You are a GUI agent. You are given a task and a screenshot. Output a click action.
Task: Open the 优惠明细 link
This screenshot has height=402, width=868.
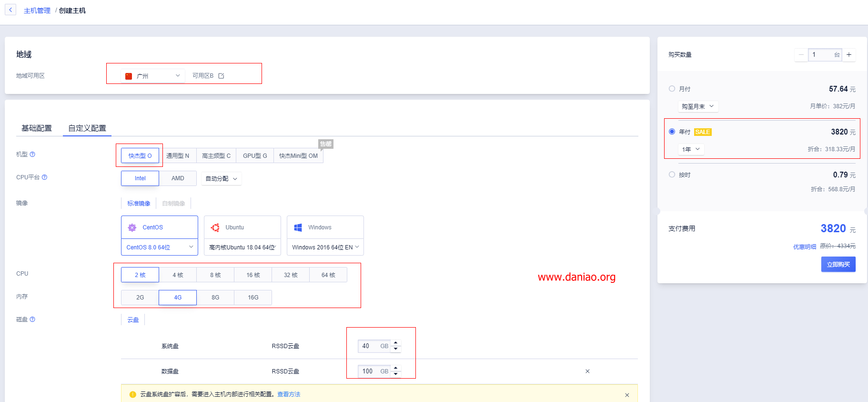click(805, 247)
